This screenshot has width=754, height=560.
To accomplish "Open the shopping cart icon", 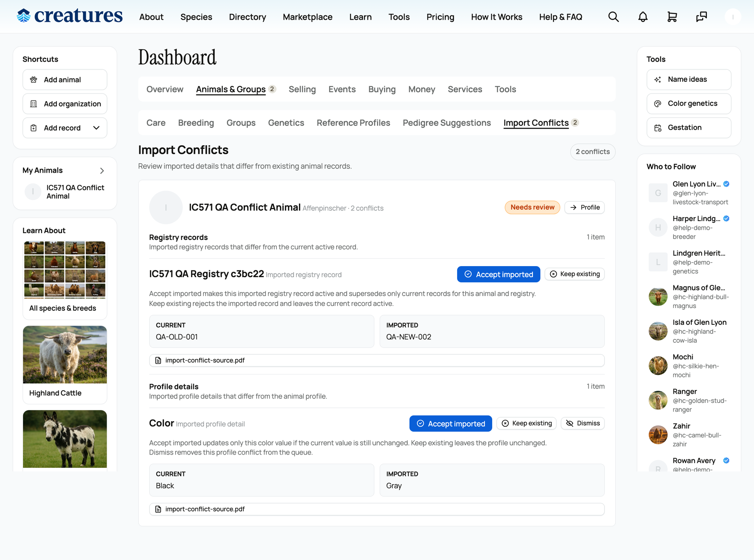I will point(672,17).
